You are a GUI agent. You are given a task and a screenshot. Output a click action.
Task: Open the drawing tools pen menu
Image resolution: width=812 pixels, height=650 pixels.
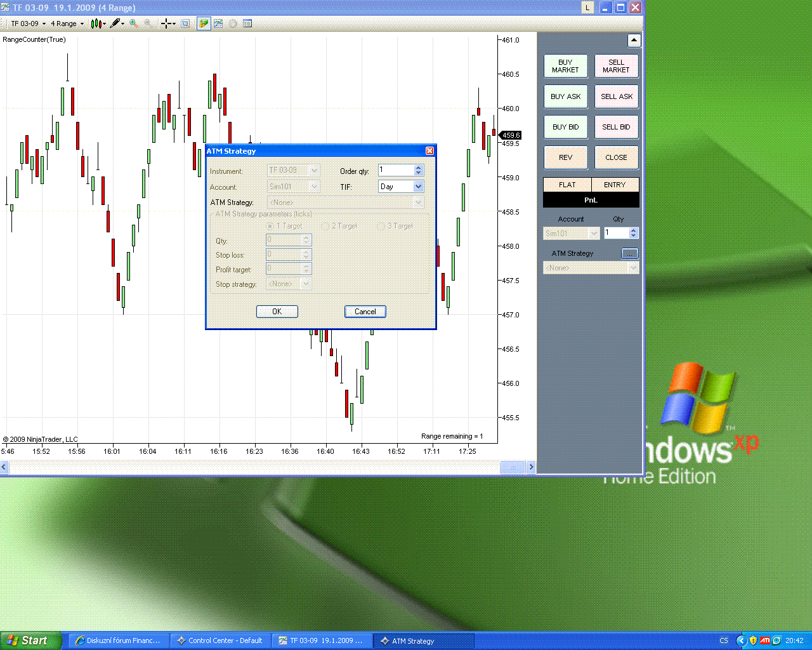[x=116, y=23]
